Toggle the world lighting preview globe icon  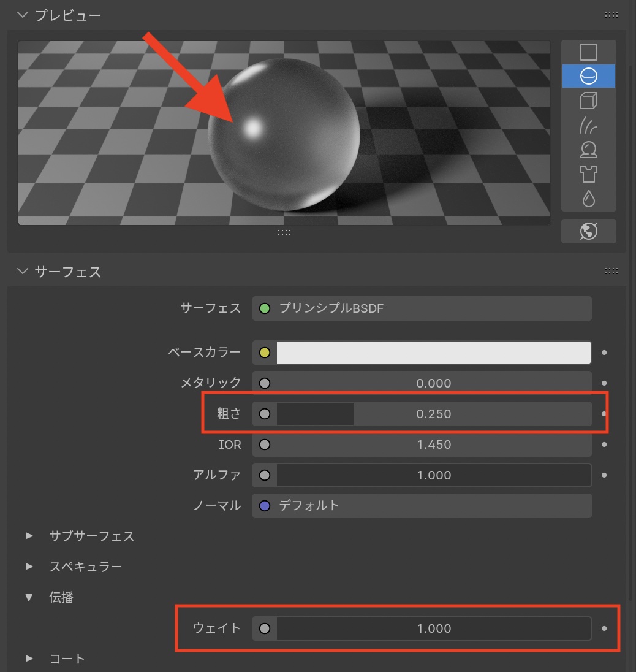point(588,231)
